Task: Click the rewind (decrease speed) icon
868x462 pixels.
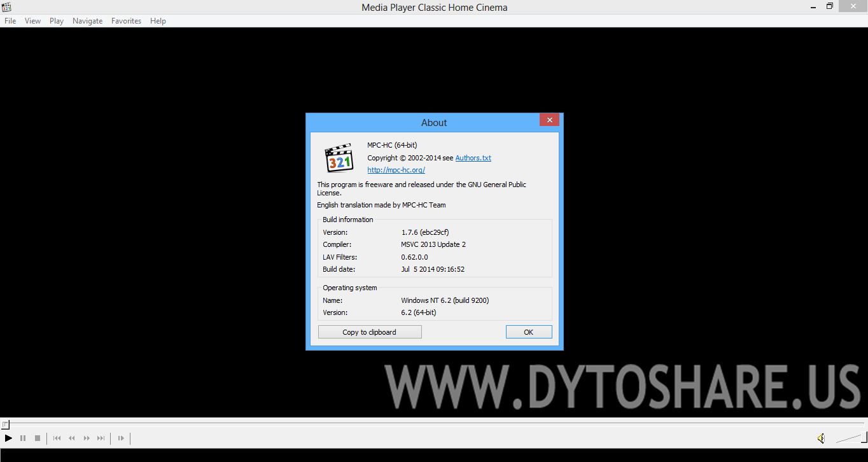Action: click(x=72, y=438)
